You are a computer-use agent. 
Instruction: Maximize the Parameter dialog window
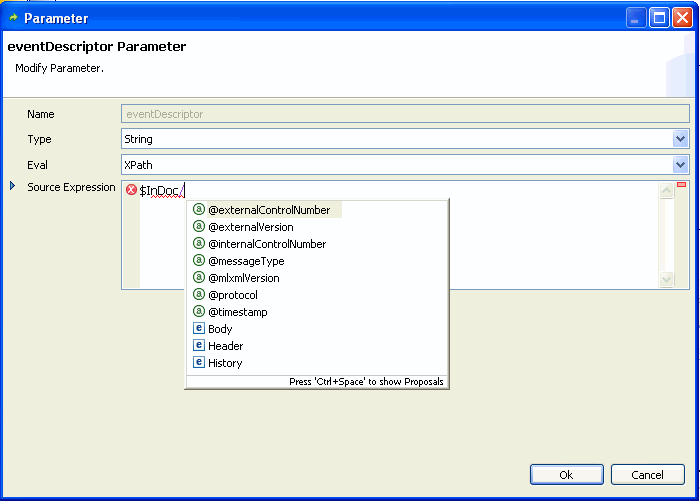coord(659,18)
